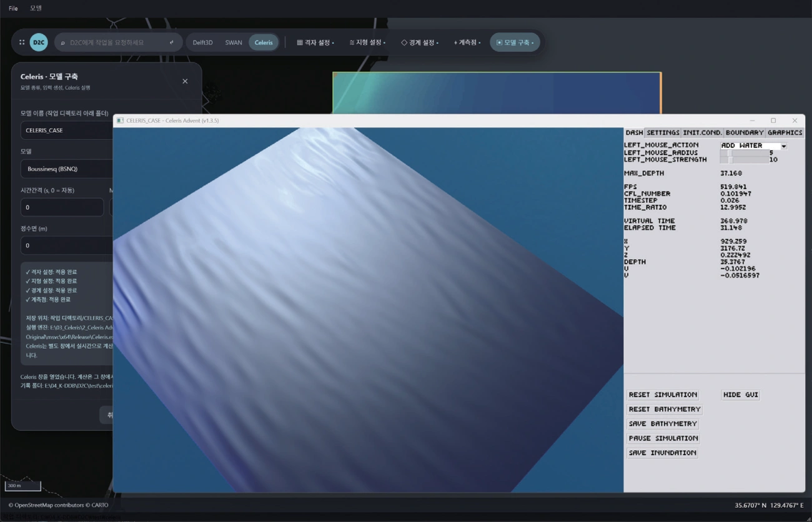Switch to the BOUNDARY tab
Viewport: 812px width, 522px height.
pos(745,132)
